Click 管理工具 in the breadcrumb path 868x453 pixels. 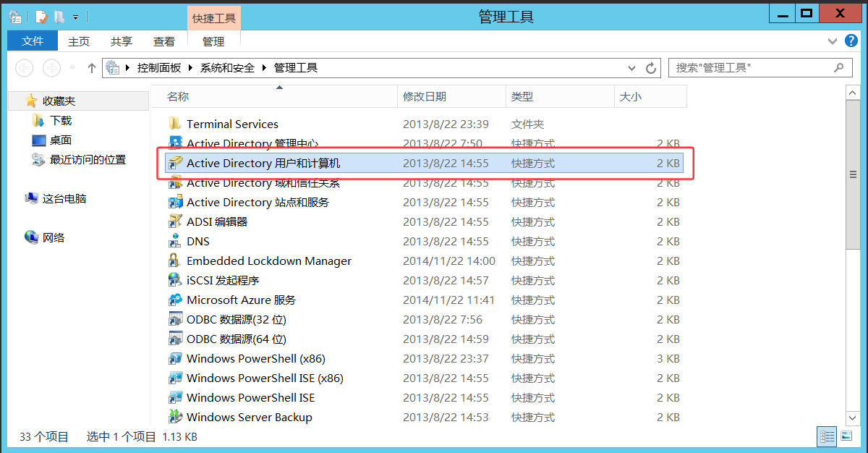coord(296,68)
